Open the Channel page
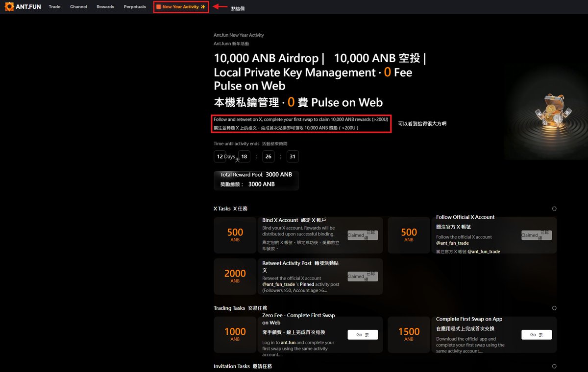This screenshot has height=372, width=588. tap(78, 7)
